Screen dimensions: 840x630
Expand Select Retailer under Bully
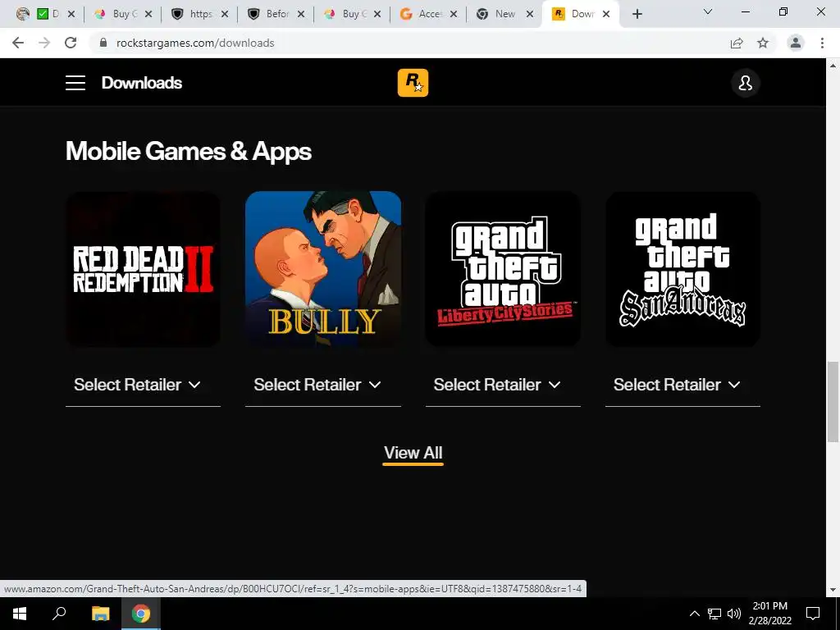323,386
